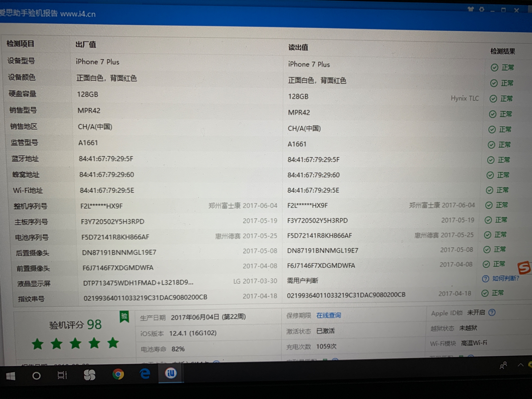The width and height of the screenshot is (532, 399).
Task: Open the skin theme shirt icon
Action: [471, 9]
